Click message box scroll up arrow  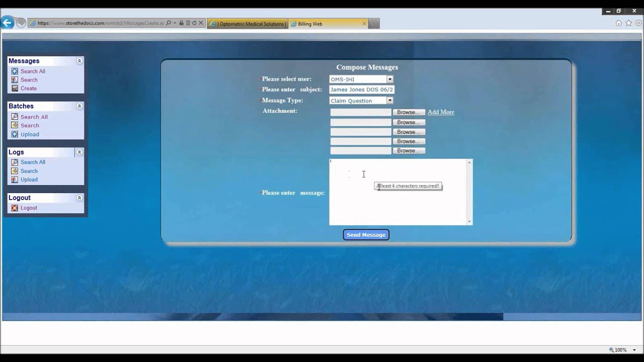tap(469, 162)
